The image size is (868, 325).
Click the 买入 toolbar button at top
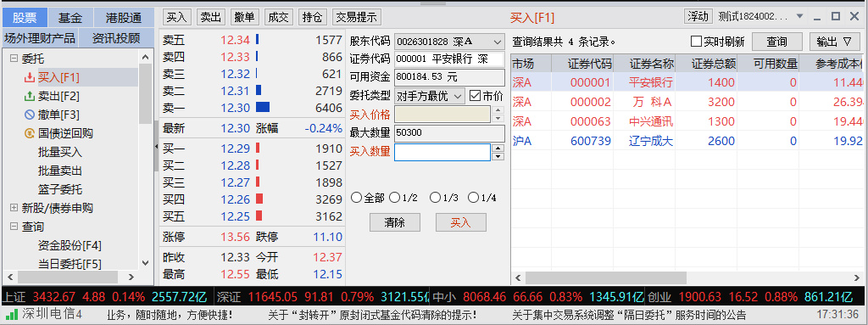point(176,17)
